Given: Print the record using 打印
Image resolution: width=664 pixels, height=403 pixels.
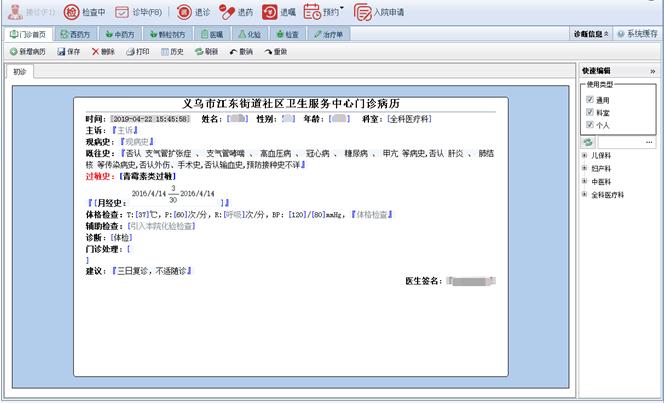Looking at the screenshot, I should click(x=138, y=51).
